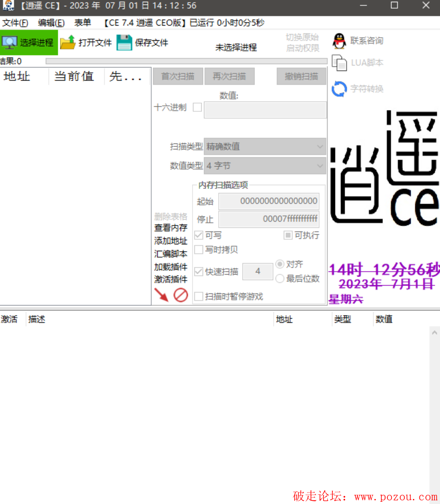Screen dimensions: 440x504
Task: Click the 未选择进程 status text
Action: tap(236, 48)
